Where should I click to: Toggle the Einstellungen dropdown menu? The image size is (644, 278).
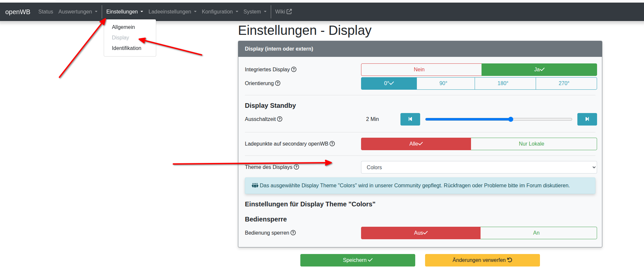125,12
